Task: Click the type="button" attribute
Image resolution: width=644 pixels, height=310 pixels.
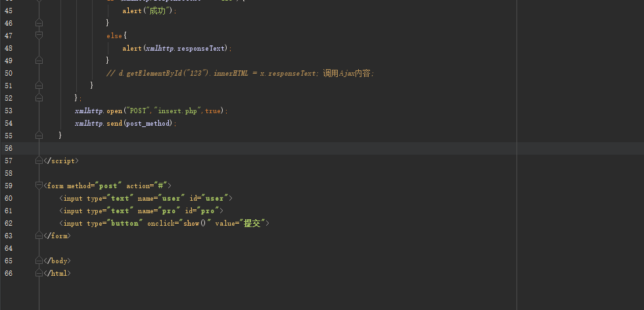Action: [114, 223]
